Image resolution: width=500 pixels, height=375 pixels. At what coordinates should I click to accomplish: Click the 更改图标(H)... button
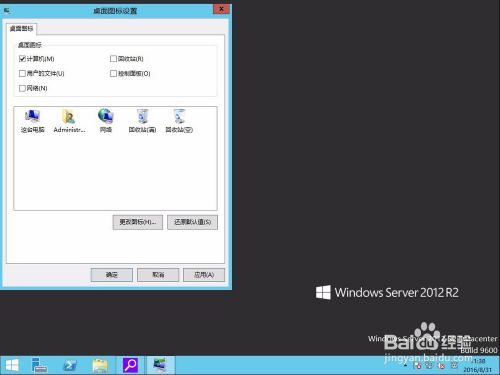[x=138, y=222]
